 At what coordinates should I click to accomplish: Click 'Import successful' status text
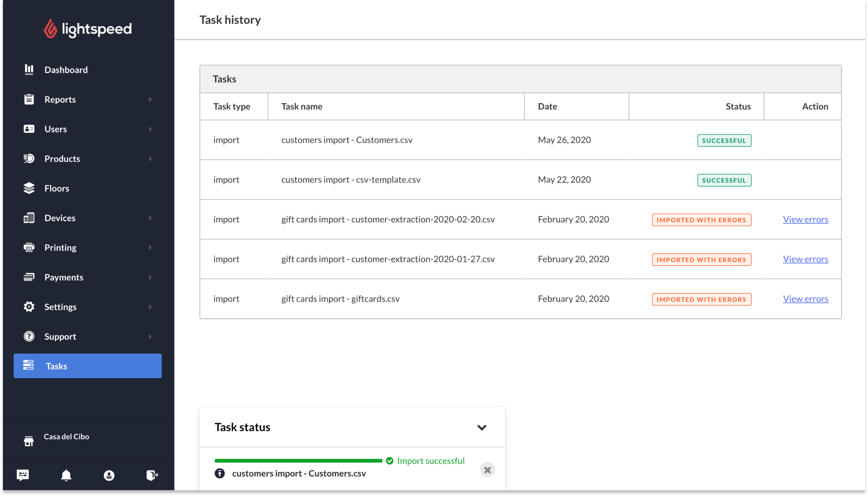(431, 461)
